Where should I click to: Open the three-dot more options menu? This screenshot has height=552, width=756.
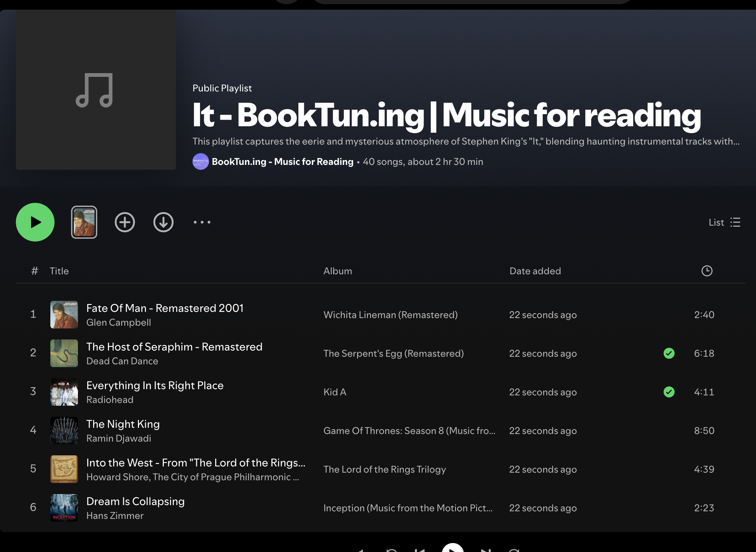202,222
